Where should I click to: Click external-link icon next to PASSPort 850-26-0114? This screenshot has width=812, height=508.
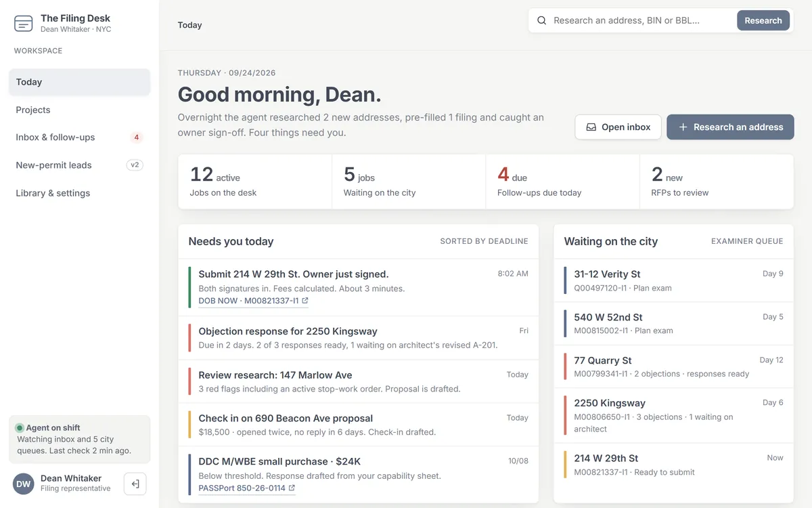(x=292, y=488)
